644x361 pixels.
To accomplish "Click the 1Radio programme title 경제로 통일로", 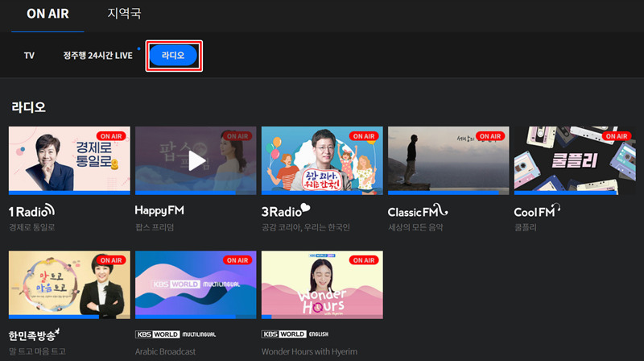I will [32, 227].
